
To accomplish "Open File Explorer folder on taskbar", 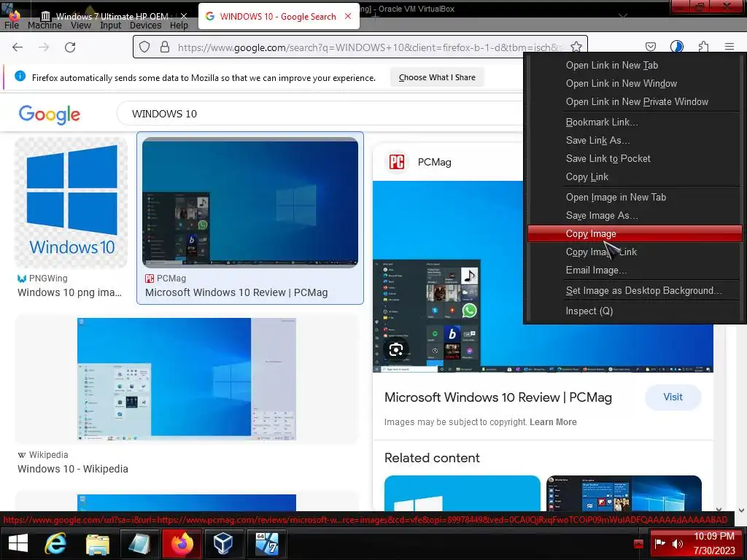I will (98, 543).
